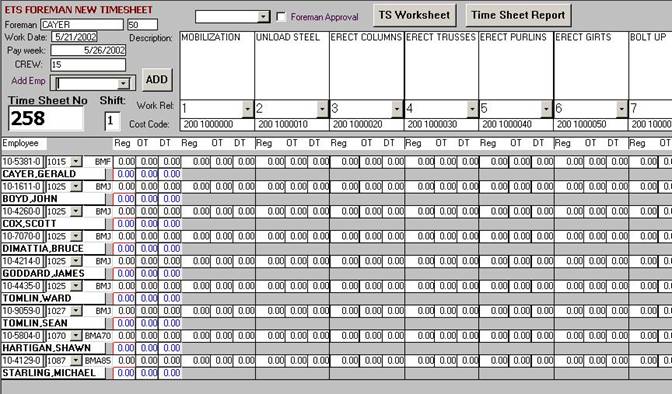Screen dimensions: 672x394
Task: Click cost code field 200 1000020
Action: point(366,124)
